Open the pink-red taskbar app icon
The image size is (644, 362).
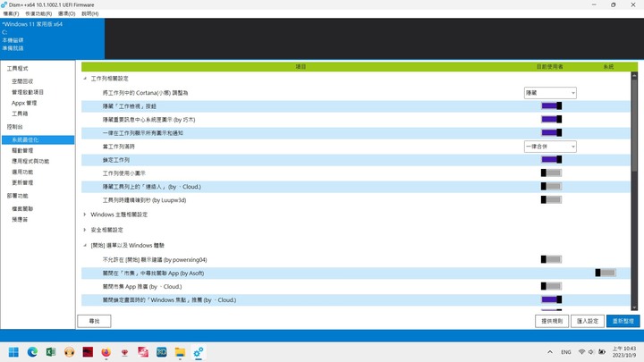143,352
